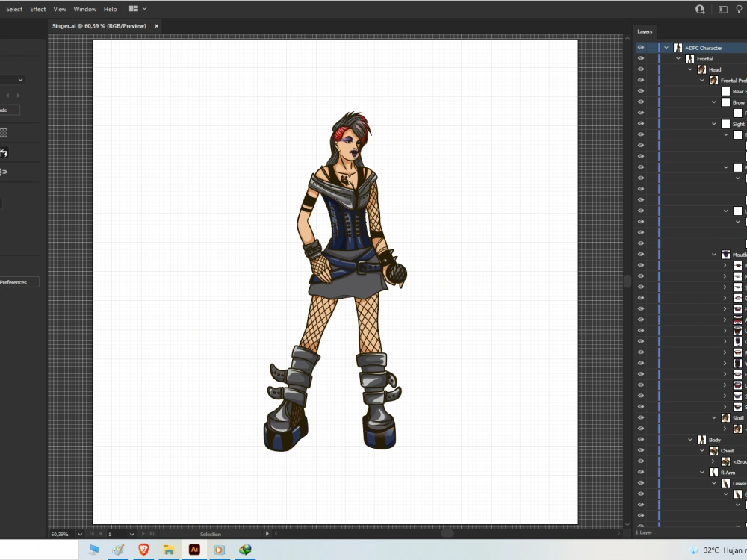Image resolution: width=747 pixels, height=560 pixels.
Task: Collapse the Mouth layer group
Action: click(714, 255)
